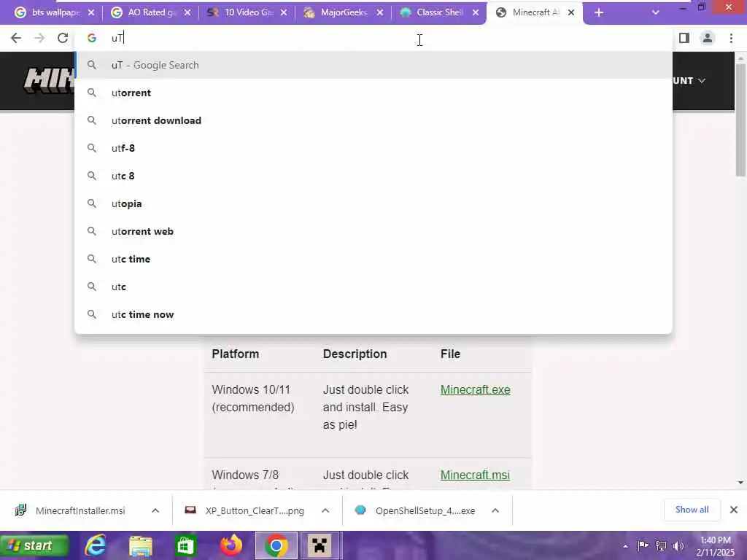Choose the plain 'utc' suggestion
The height and width of the screenshot is (560, 747).
373,287
